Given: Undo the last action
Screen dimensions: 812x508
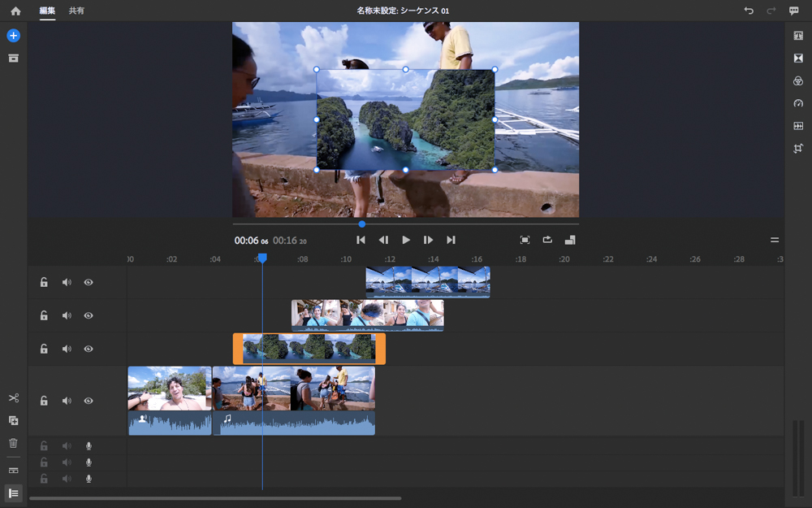Looking at the screenshot, I should [x=749, y=11].
